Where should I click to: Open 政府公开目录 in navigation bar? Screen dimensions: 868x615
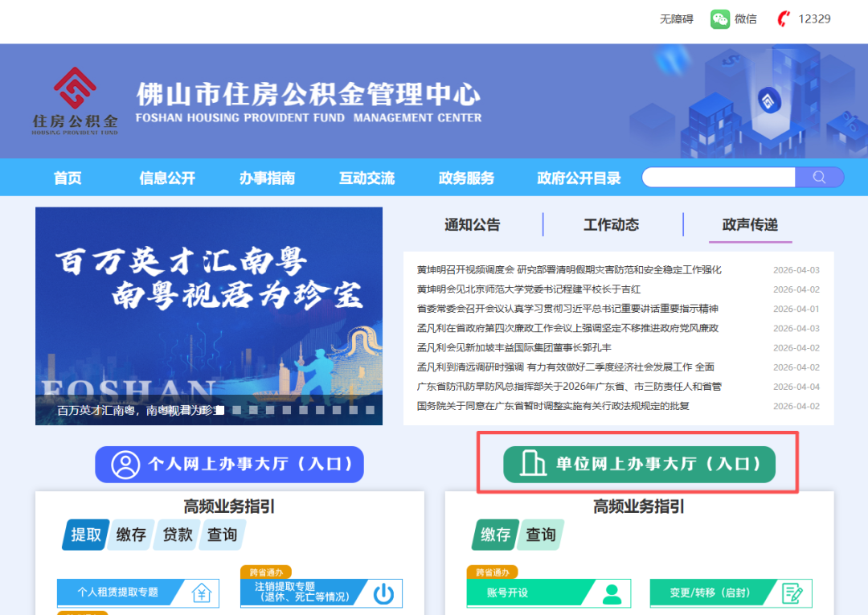point(579,178)
